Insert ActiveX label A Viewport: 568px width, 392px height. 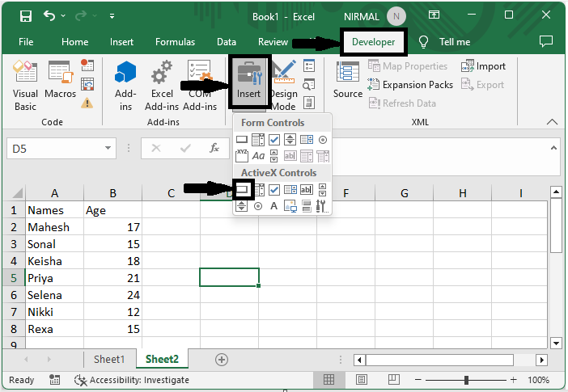tap(273, 206)
